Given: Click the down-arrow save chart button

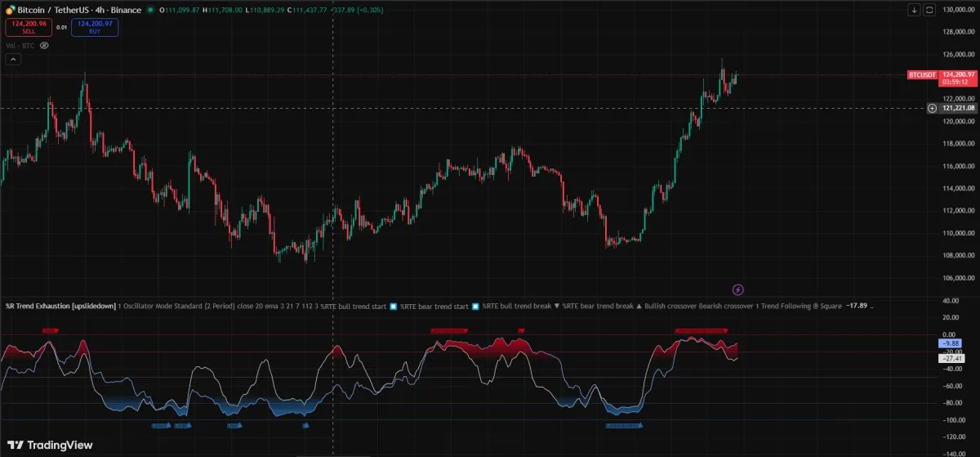Looking at the screenshot, I should point(913,10).
